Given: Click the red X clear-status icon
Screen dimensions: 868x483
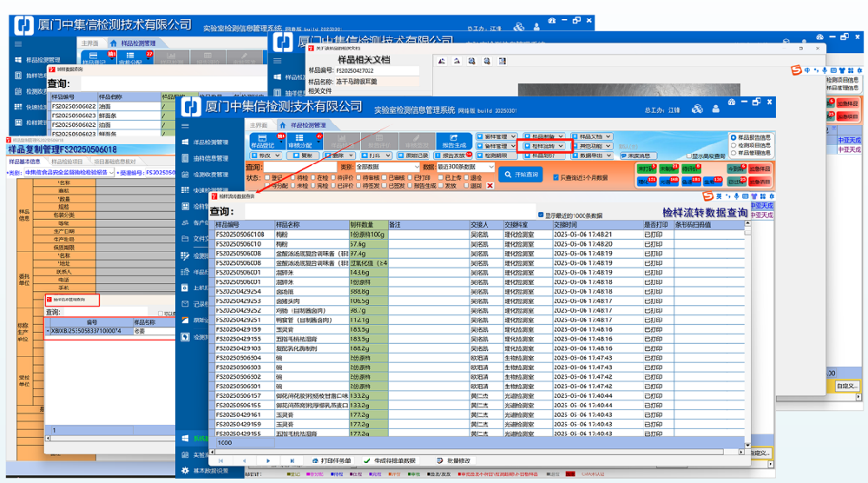Looking at the screenshot, I should [490, 185].
